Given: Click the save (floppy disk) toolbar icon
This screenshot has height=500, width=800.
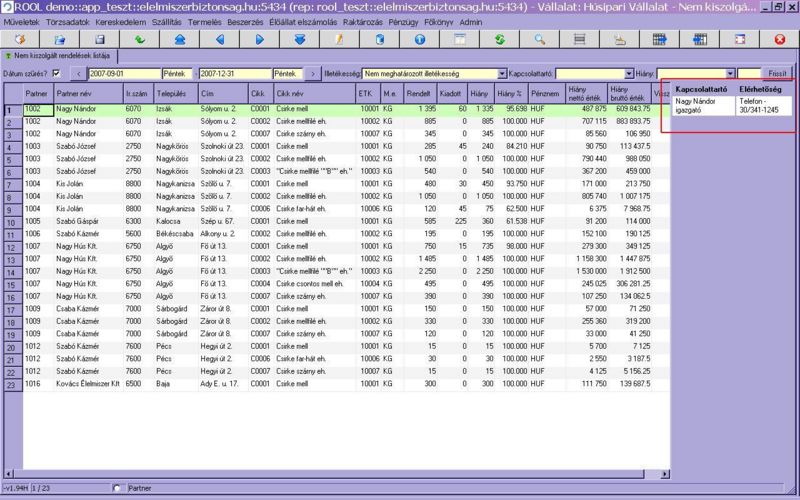Looking at the screenshot, I should pyautogui.click(x=99, y=39).
